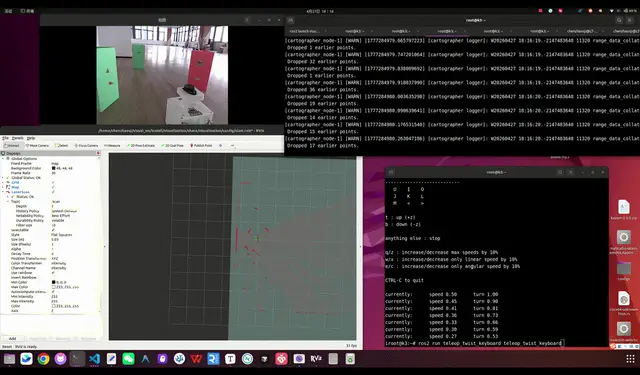Open the Min Color black swatch
The height and width of the screenshot is (375, 640).
coord(53,282)
